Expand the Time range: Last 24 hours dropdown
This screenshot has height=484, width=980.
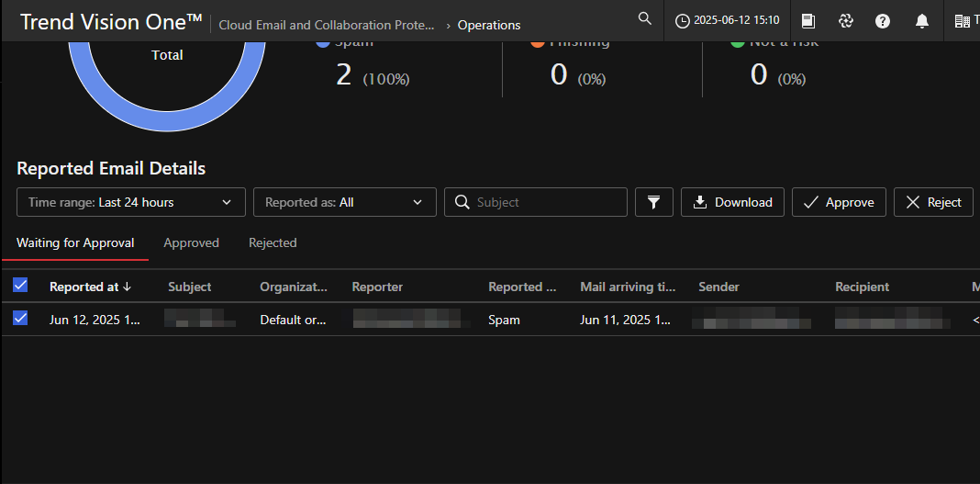tap(130, 202)
